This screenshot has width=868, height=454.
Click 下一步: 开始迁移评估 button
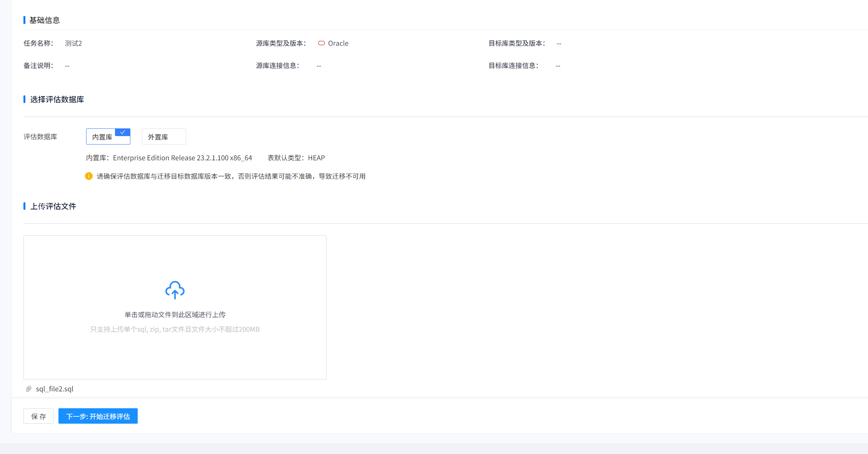98,416
